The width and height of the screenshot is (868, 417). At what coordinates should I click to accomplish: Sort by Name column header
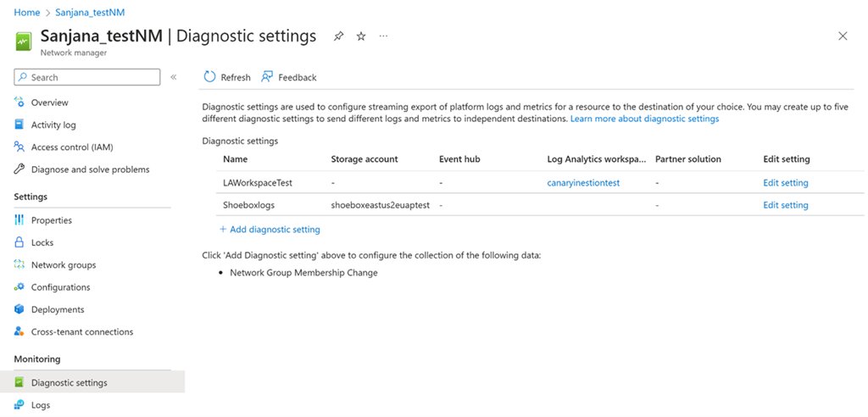236,159
